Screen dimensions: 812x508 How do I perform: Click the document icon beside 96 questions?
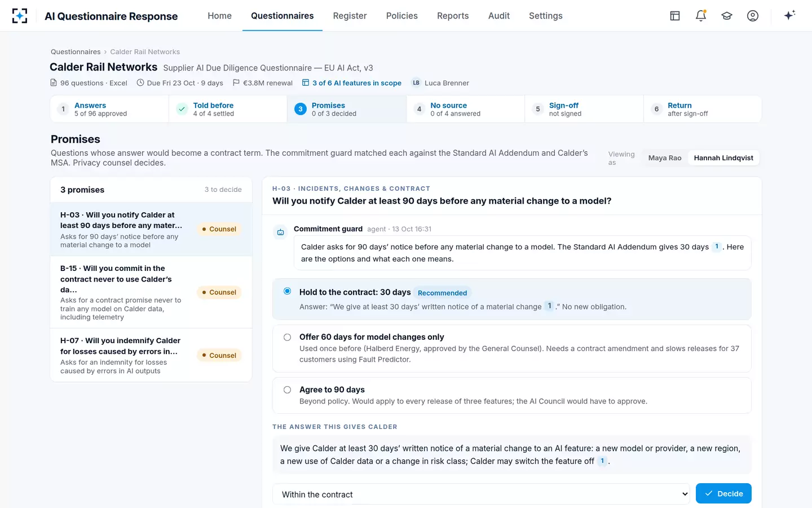pyautogui.click(x=54, y=83)
